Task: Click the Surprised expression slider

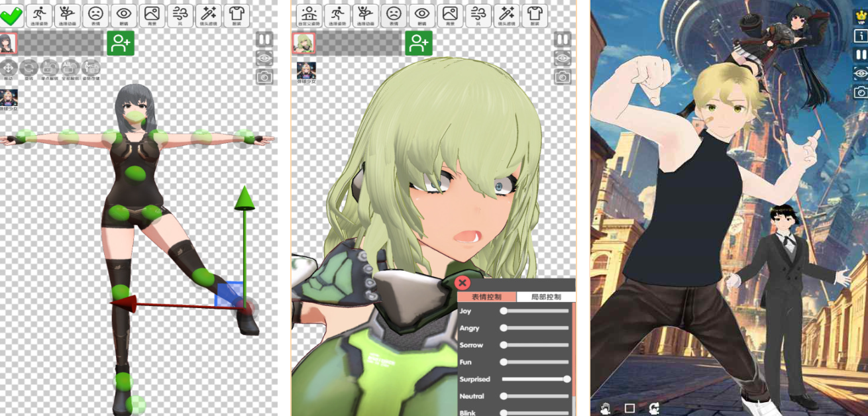Action: pos(535,379)
